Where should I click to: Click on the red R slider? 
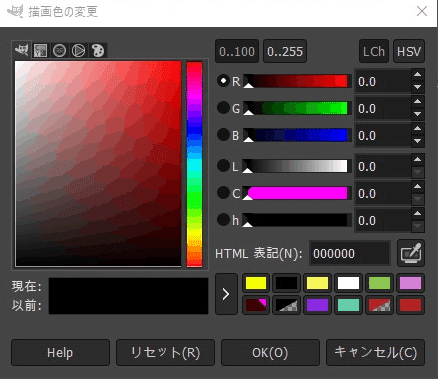297,81
